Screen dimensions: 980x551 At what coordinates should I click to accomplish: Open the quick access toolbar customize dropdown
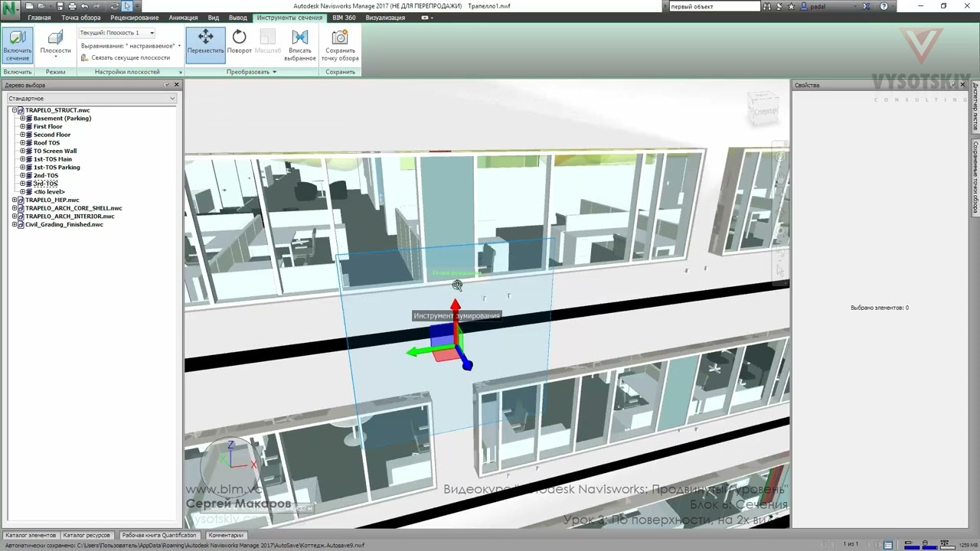click(x=137, y=6)
